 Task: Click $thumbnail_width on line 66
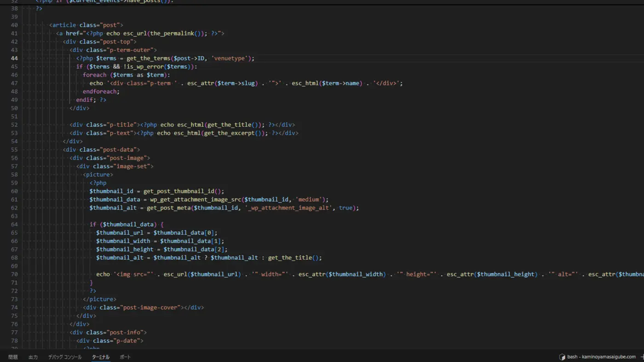click(123, 241)
